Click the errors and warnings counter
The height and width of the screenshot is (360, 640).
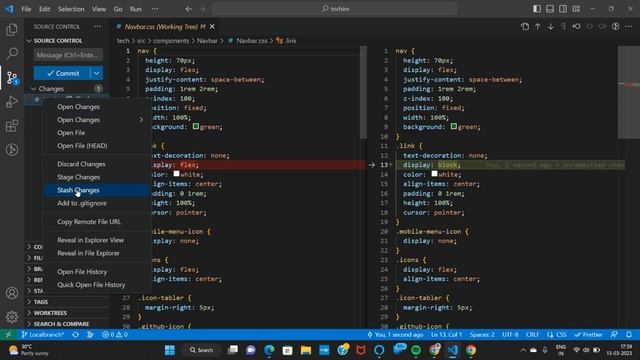[115, 334]
